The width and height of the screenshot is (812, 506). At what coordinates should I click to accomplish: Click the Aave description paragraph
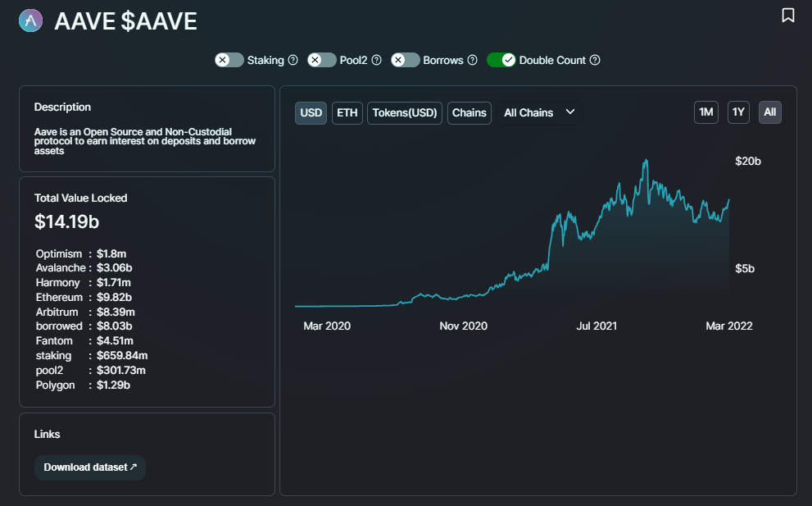tap(145, 141)
